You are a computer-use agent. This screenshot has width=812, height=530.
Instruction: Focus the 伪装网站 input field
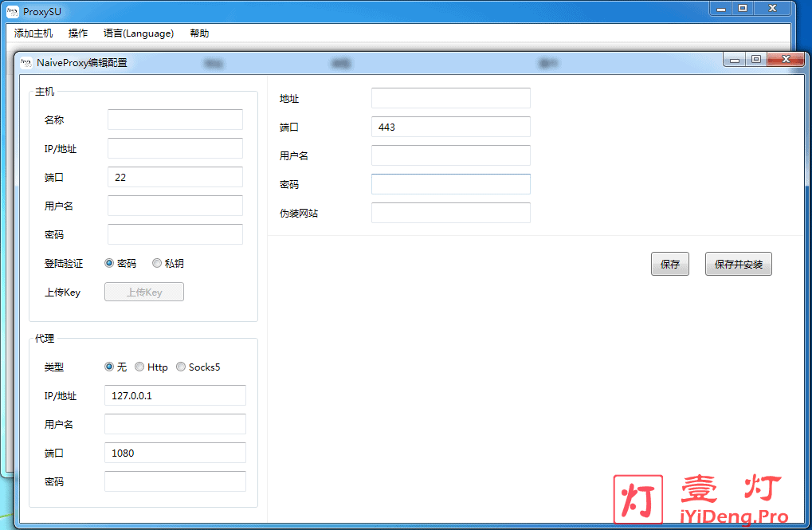tap(451, 213)
